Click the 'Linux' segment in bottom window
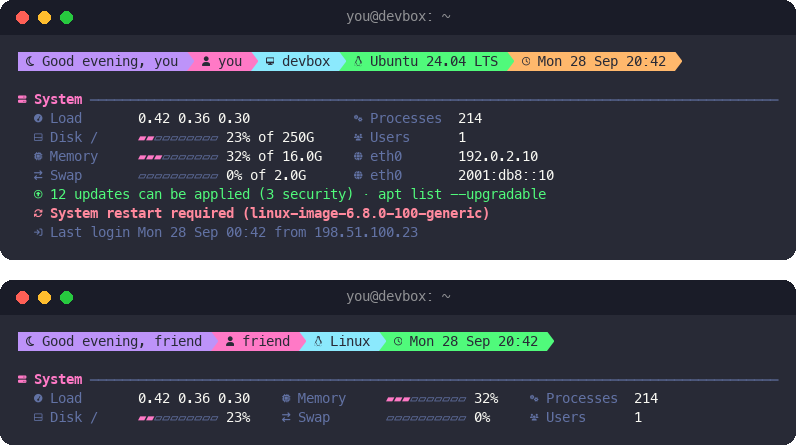This screenshot has width=796, height=445. pyautogui.click(x=342, y=341)
